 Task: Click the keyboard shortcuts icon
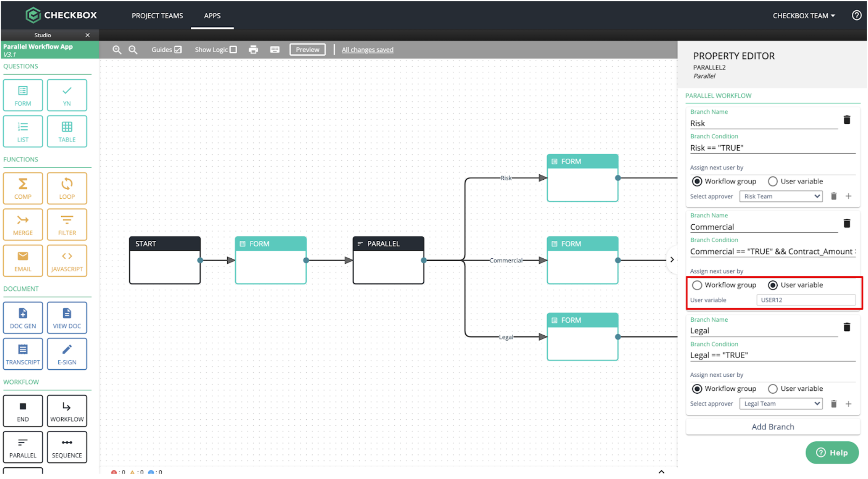275,49
